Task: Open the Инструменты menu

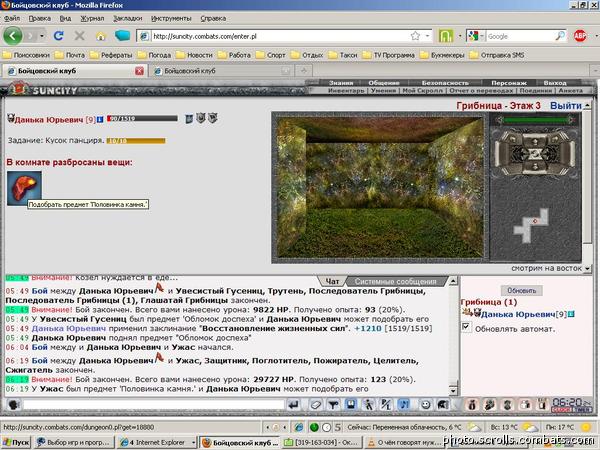Action: (x=171, y=18)
